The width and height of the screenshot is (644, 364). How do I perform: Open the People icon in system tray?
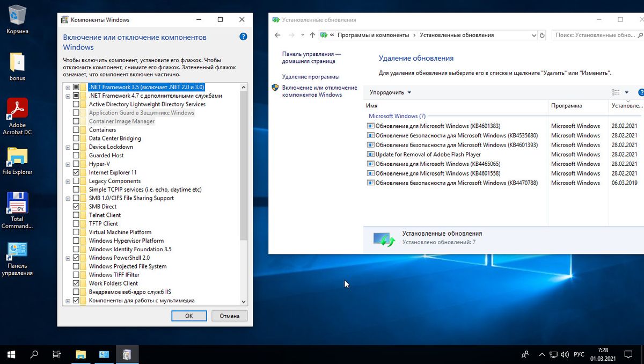pyautogui.click(x=525, y=354)
